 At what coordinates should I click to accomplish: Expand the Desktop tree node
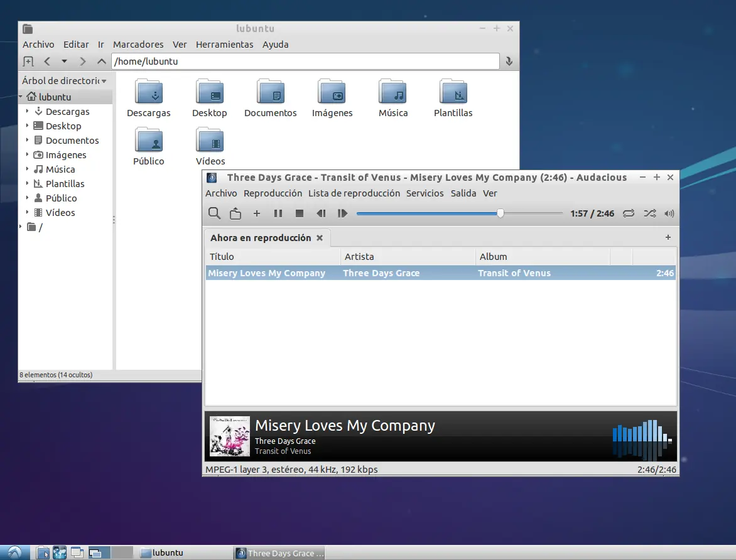coord(27,126)
